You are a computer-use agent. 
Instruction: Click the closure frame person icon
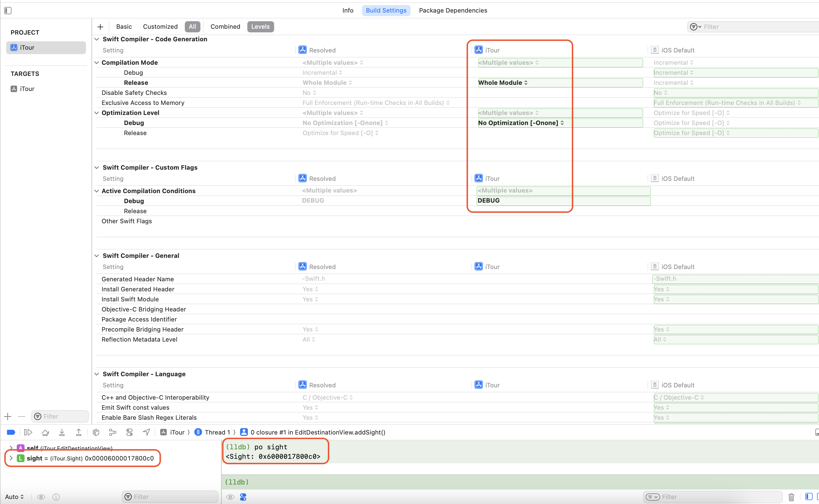[244, 432]
